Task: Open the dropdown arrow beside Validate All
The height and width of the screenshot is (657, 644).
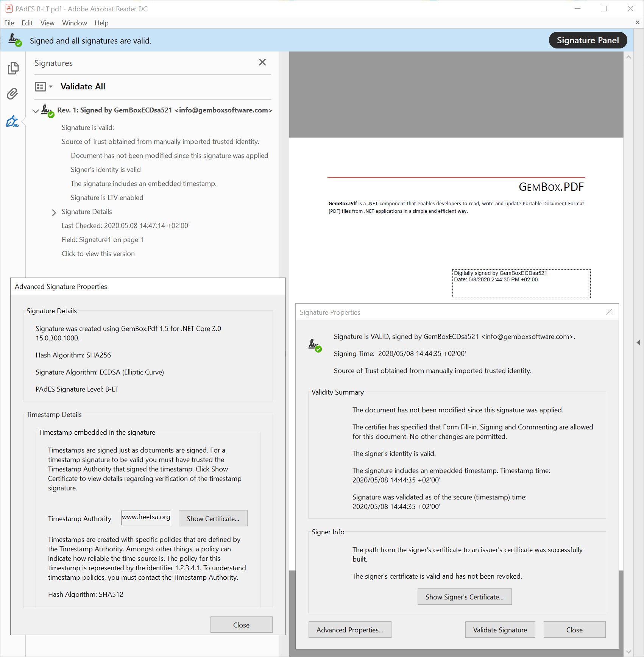Action: (51, 87)
